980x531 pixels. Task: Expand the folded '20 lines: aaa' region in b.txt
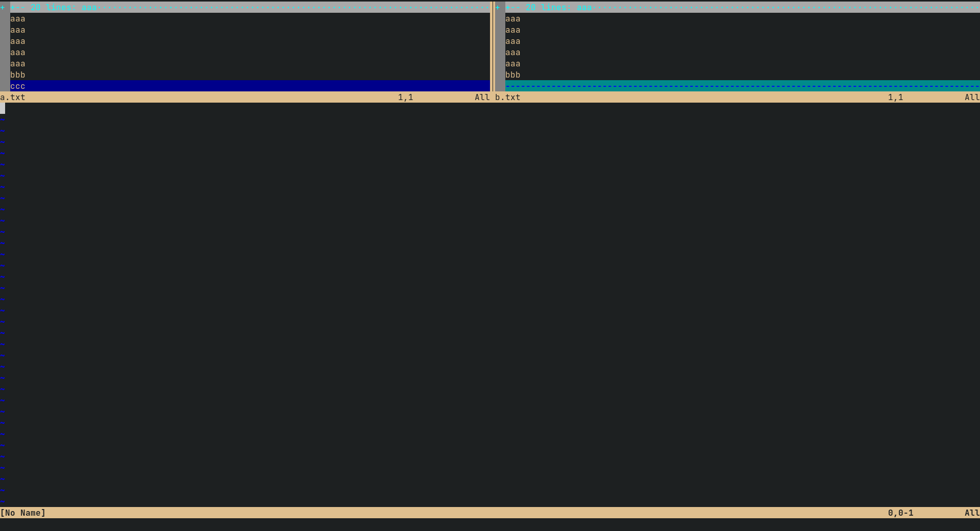[551, 8]
